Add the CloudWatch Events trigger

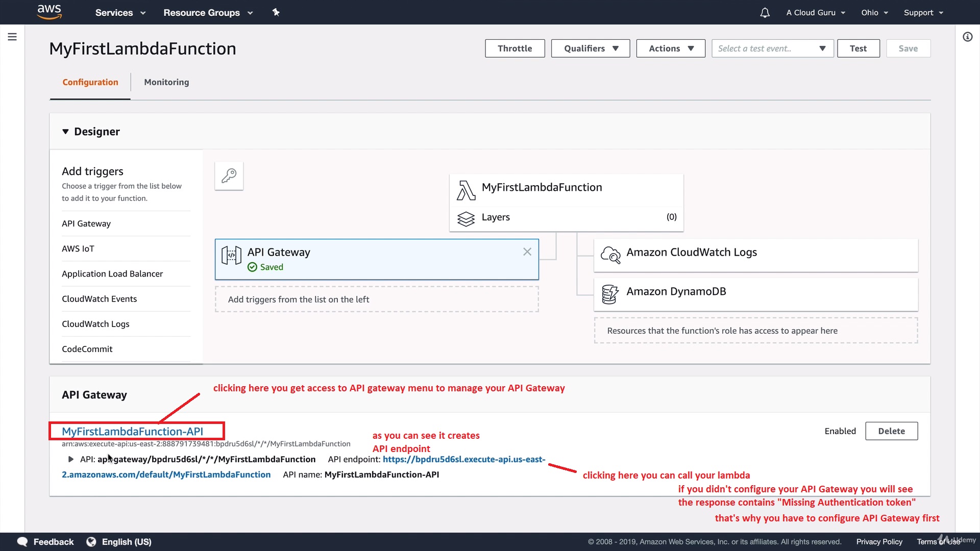[100, 299]
